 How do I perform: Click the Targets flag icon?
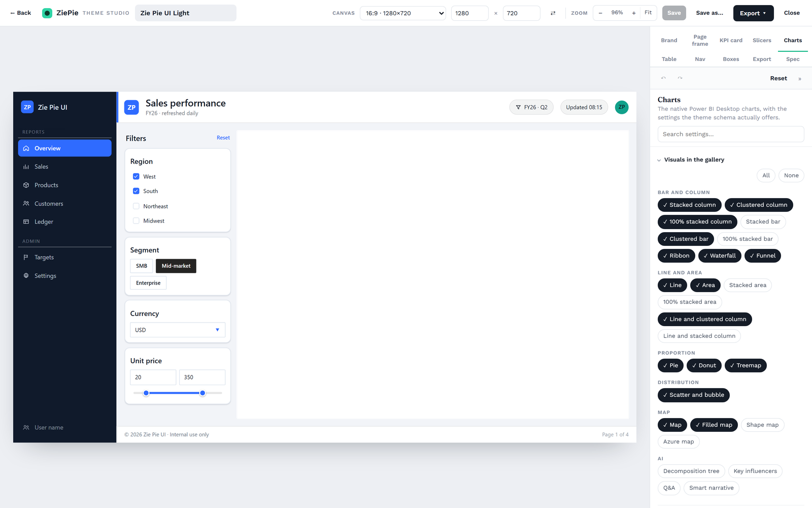26,258
